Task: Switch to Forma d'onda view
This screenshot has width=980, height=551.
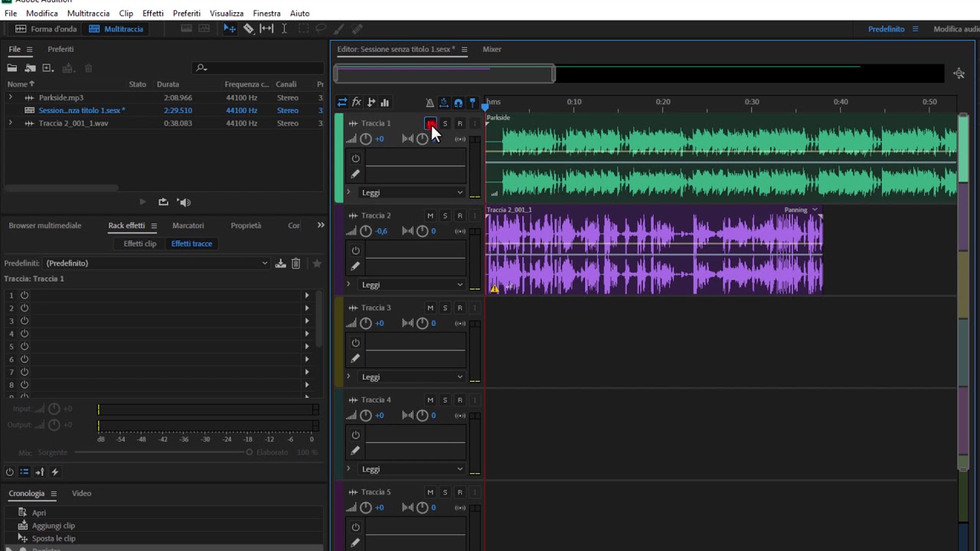Action: click(x=47, y=29)
